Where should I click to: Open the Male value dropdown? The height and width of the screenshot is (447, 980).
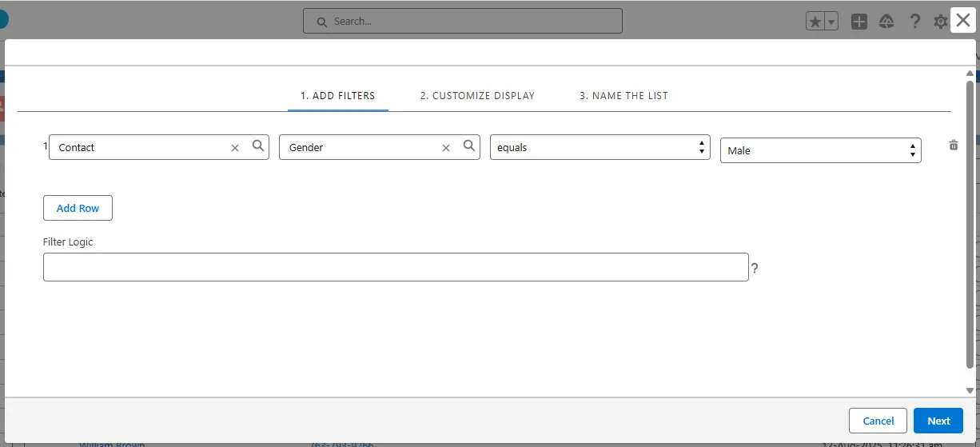(820, 150)
